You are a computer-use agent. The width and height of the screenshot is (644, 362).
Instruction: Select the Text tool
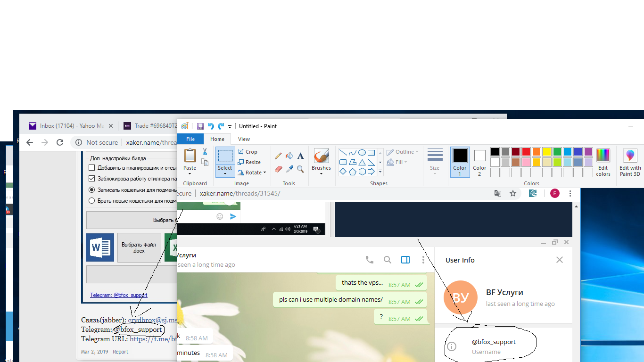pos(300,156)
